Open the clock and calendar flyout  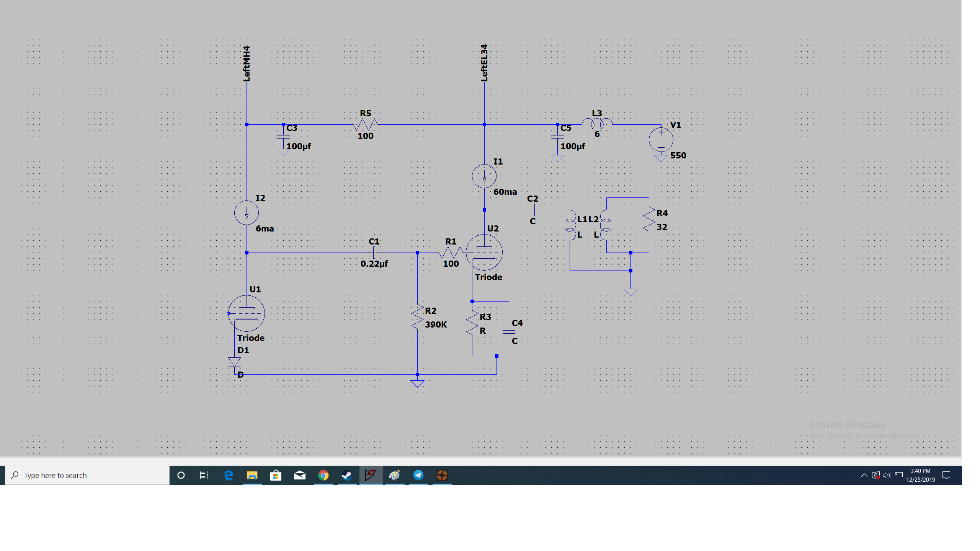coord(921,475)
